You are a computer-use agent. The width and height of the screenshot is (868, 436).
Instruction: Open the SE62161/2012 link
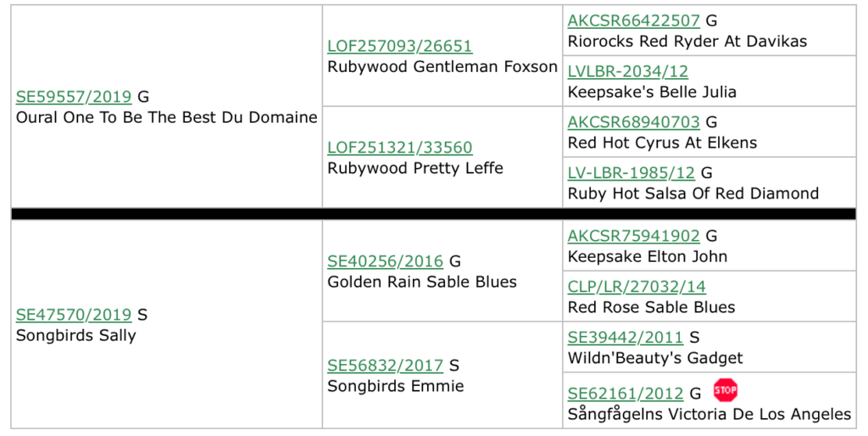pyautogui.click(x=626, y=394)
